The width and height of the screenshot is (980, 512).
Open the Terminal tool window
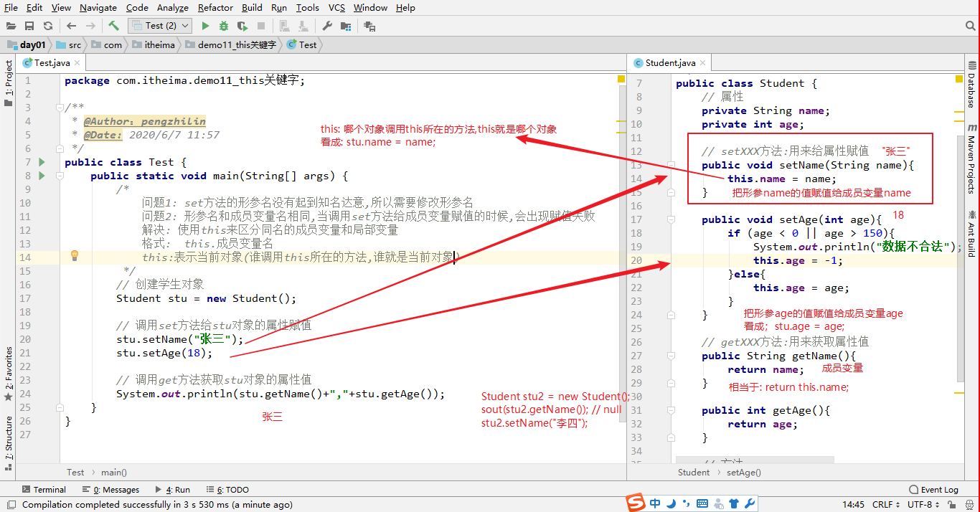tap(43, 490)
